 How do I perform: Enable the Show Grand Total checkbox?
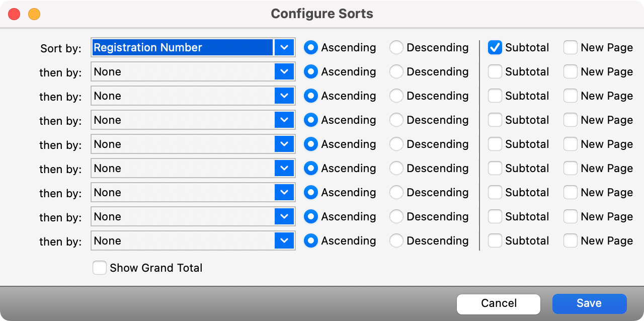pyautogui.click(x=100, y=268)
